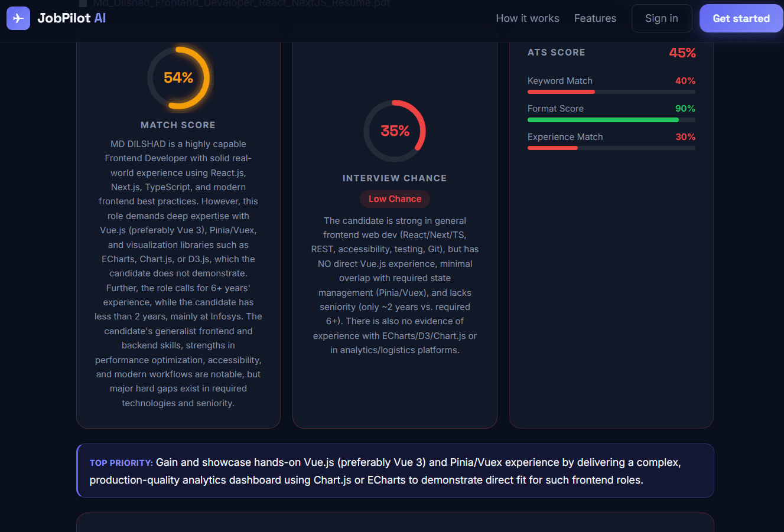784x532 pixels.
Task: Click the Format Score label
Action: pyautogui.click(x=555, y=109)
